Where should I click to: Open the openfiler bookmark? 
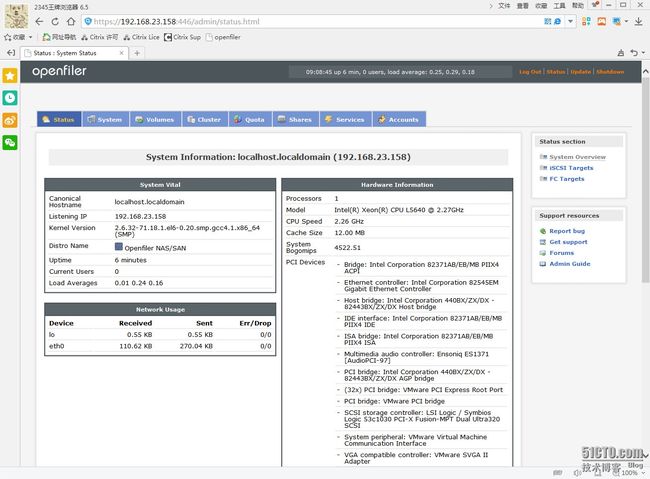coord(223,37)
